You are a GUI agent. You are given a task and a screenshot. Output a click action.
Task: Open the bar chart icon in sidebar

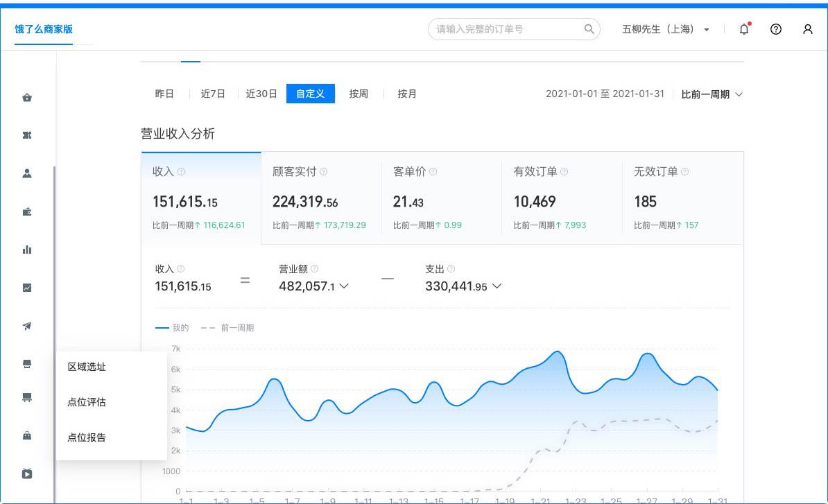click(27, 250)
